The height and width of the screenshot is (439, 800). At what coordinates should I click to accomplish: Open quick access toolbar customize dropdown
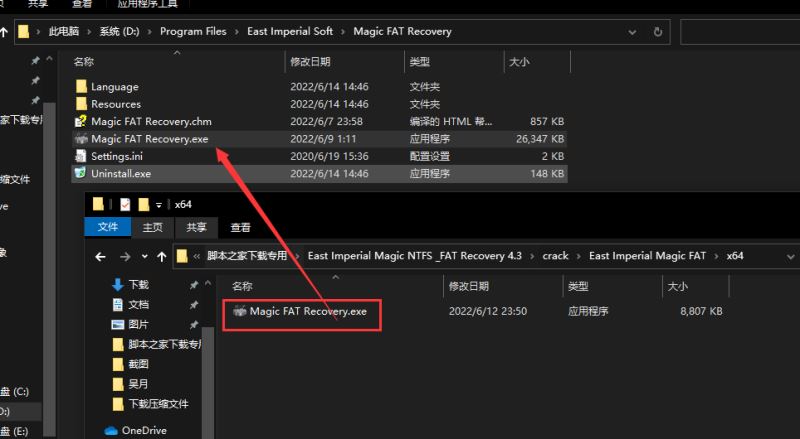159,205
